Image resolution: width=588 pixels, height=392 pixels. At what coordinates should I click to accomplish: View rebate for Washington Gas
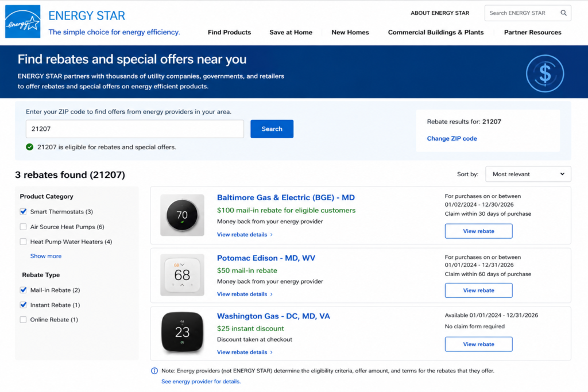[478, 344]
